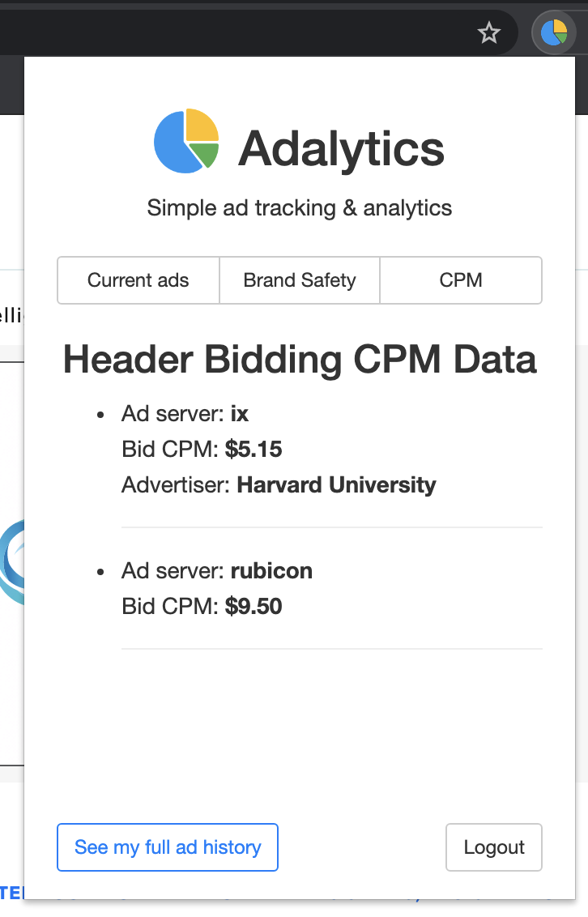Click the $9.50 bid CPM value
The width and height of the screenshot is (588, 917).
[x=254, y=606]
